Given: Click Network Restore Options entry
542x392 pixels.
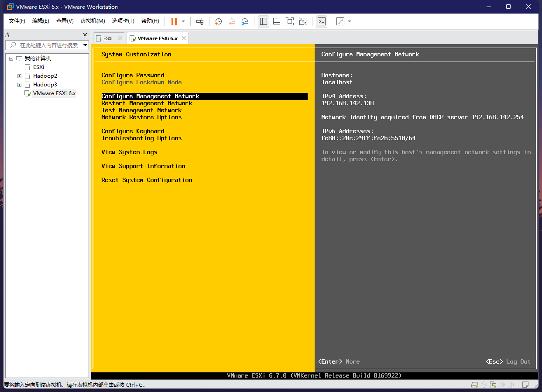Looking at the screenshot, I should tap(141, 117).
